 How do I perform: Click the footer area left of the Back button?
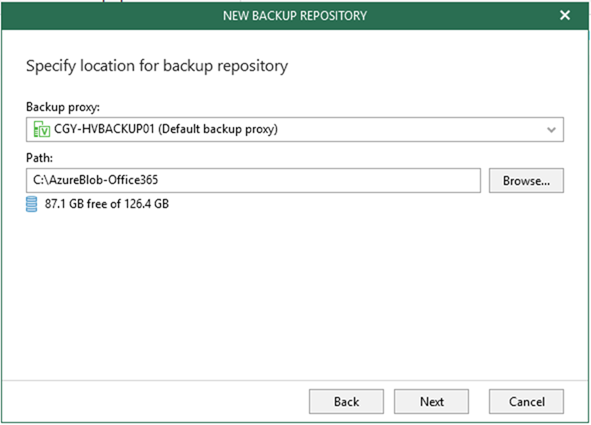[x=155, y=402]
